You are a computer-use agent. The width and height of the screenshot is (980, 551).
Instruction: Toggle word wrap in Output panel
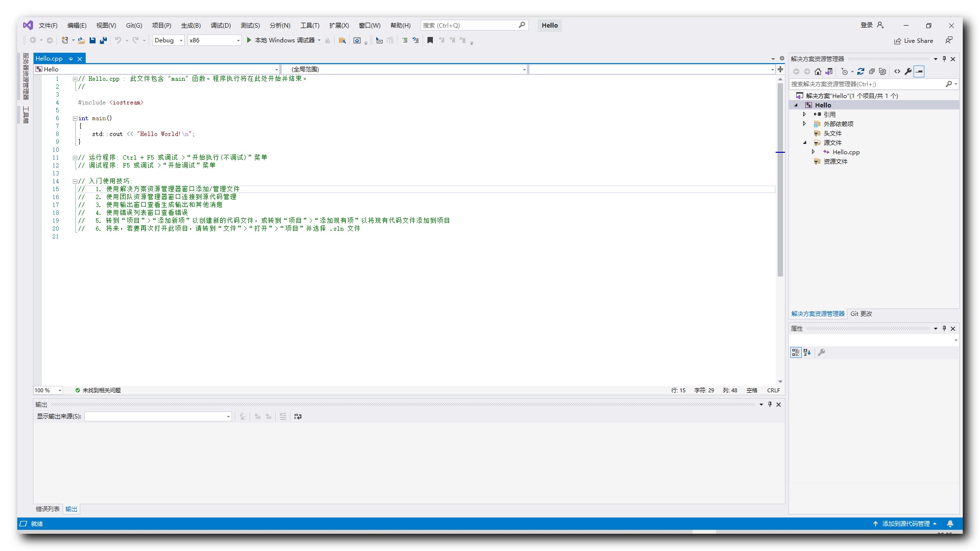pyautogui.click(x=298, y=416)
